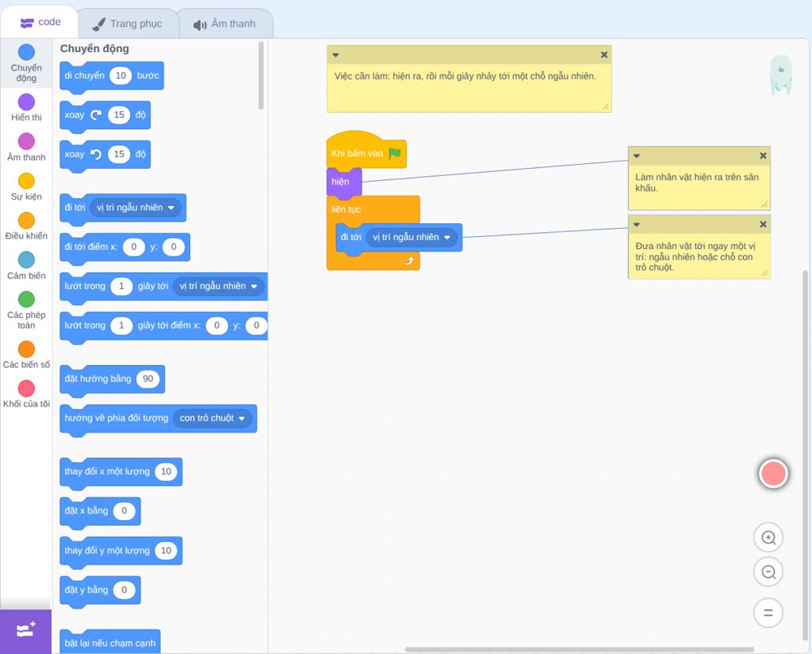Collapse the 'Việc cần làm' comment note
Image resolution: width=812 pixels, height=654 pixels.
tap(335, 55)
